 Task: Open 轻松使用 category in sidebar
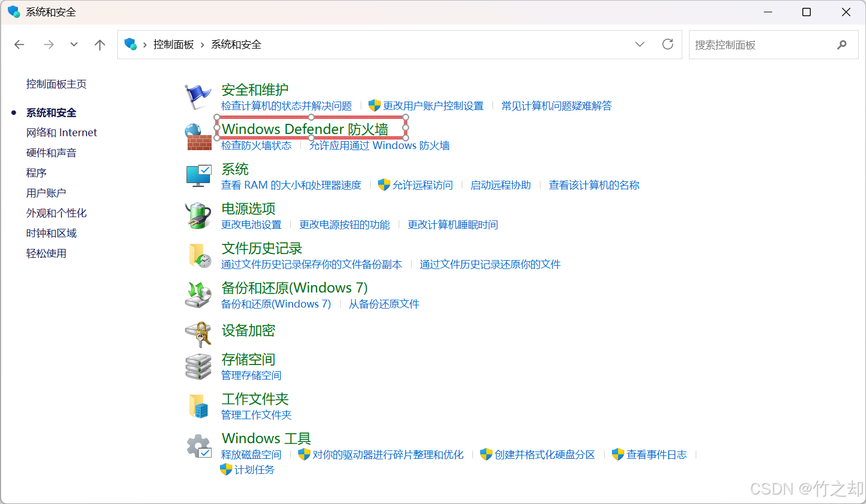pos(46,253)
